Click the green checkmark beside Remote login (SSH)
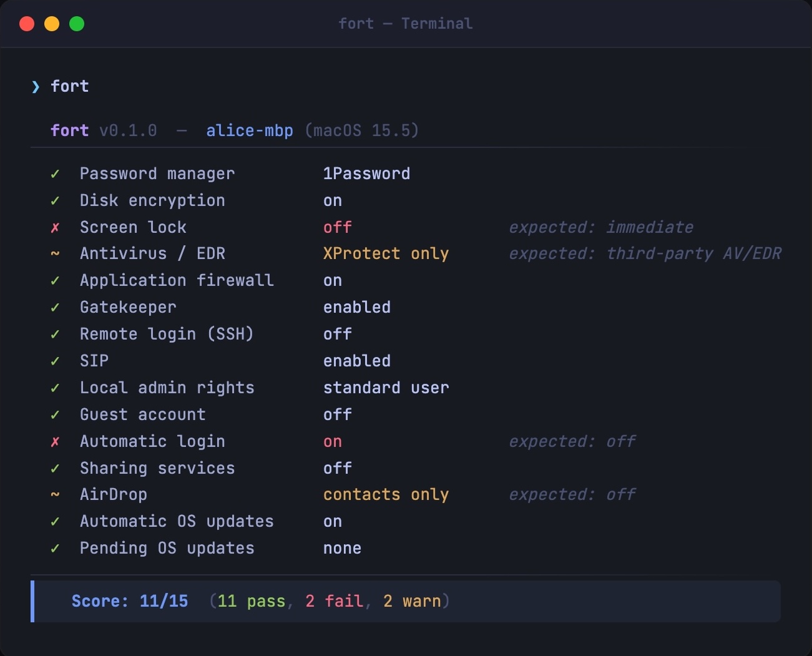Viewport: 812px width, 656px height. (x=55, y=335)
